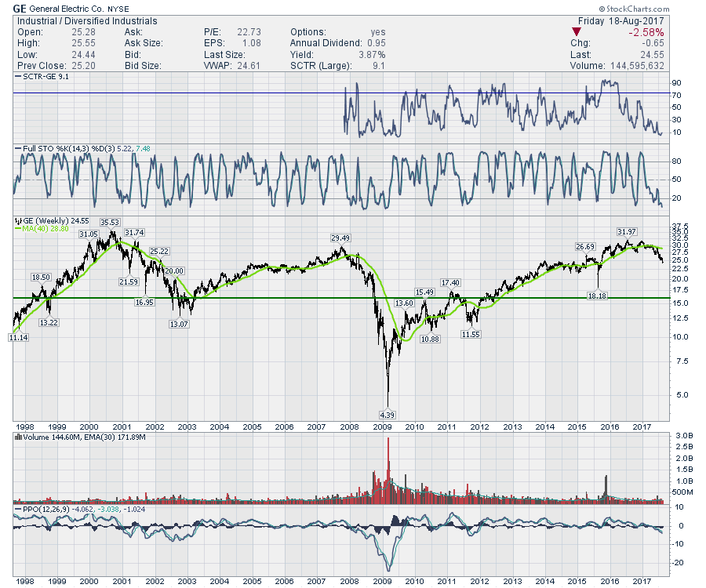This screenshot has width=706, height=588.
Task: Click the stochastic %D value 7.48
Action: [x=144, y=149]
